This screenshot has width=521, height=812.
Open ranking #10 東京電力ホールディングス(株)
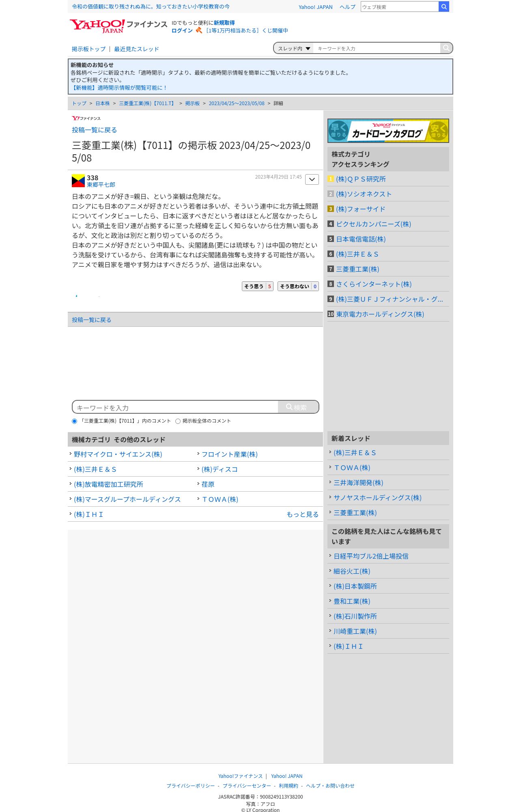point(380,314)
